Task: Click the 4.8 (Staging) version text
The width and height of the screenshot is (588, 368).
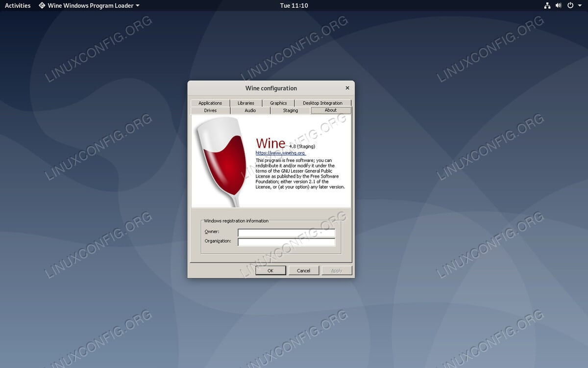Action: 302,146
